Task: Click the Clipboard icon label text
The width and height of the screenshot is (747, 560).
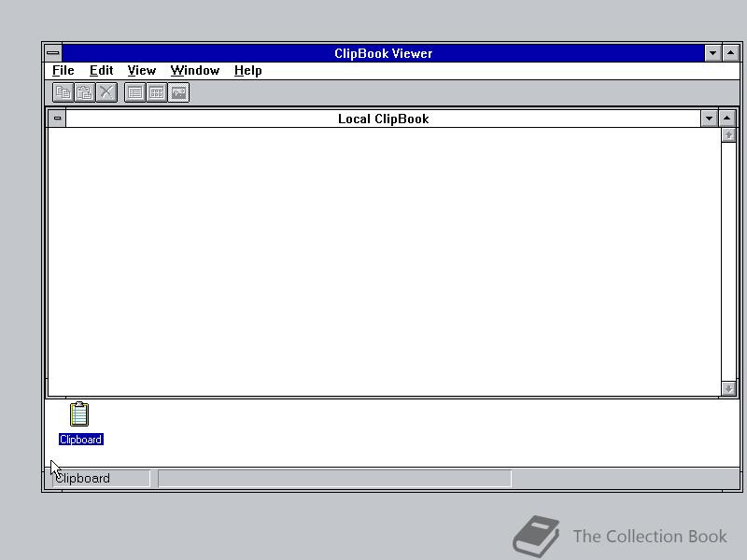Action: pyautogui.click(x=81, y=439)
